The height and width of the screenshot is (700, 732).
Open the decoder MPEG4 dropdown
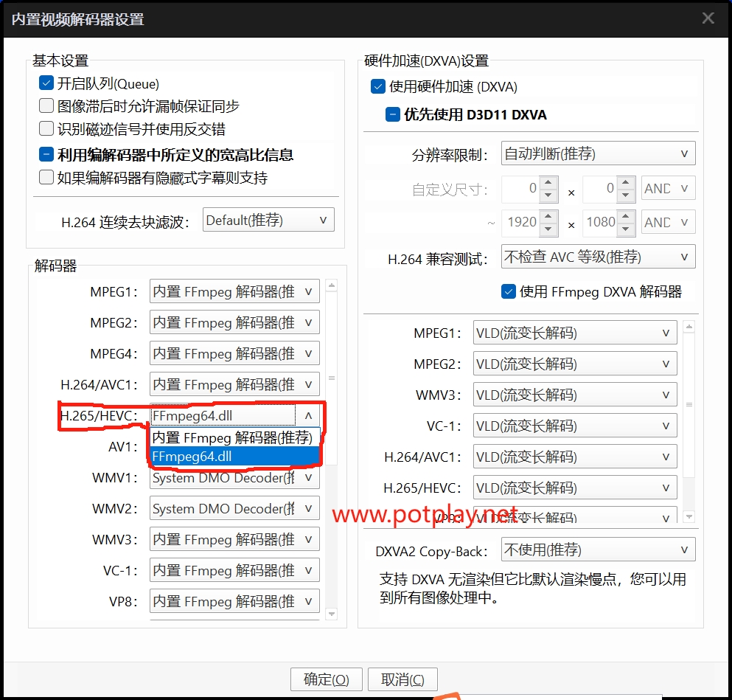[x=234, y=353]
